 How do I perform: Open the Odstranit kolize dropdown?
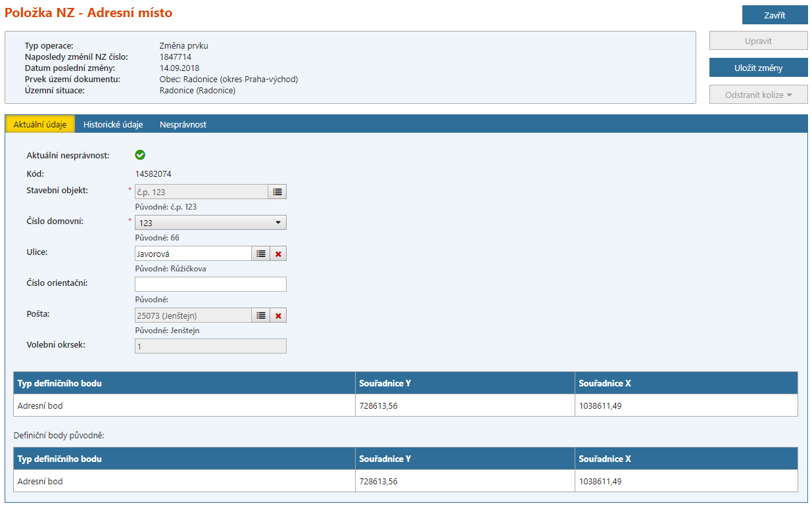[758, 95]
